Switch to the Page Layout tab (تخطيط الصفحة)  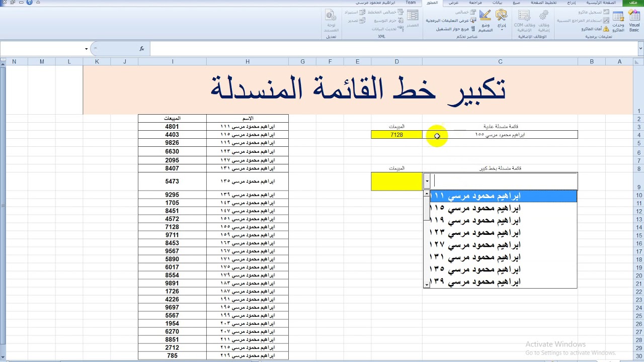[x=543, y=3]
